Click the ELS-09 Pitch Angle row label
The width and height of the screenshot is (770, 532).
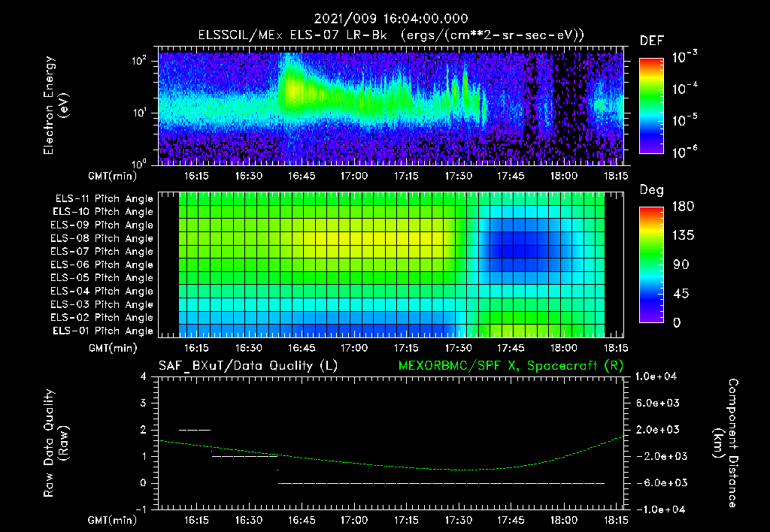pyautogui.click(x=102, y=225)
